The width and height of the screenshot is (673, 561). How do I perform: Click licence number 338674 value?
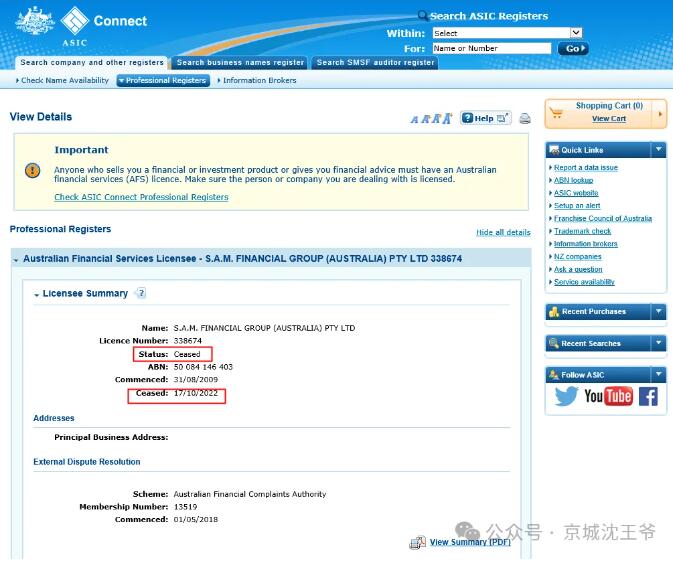click(x=188, y=341)
